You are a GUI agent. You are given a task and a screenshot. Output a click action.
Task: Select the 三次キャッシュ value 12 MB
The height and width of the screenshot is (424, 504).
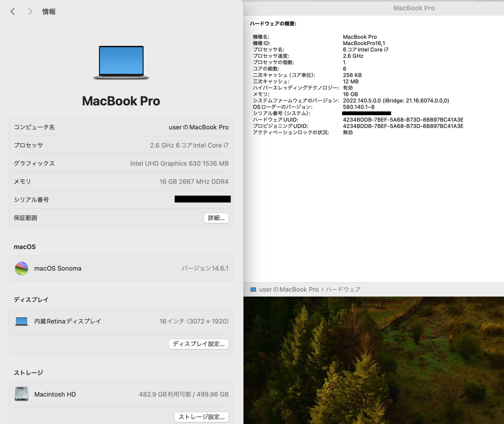pyautogui.click(x=351, y=81)
